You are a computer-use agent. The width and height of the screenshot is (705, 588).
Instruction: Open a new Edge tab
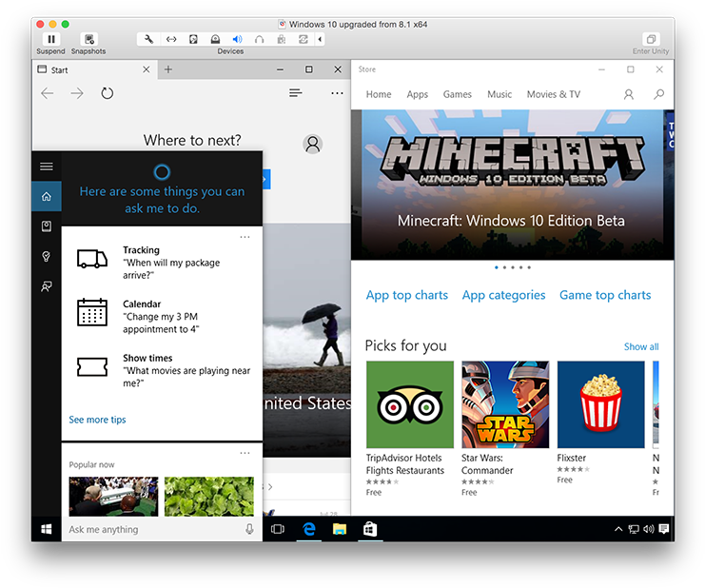tap(168, 69)
